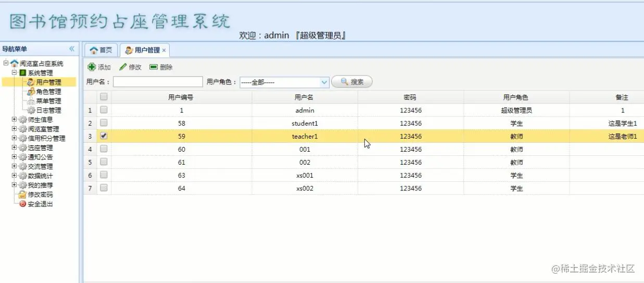Open 日志管理 in navigation tree

coord(48,110)
